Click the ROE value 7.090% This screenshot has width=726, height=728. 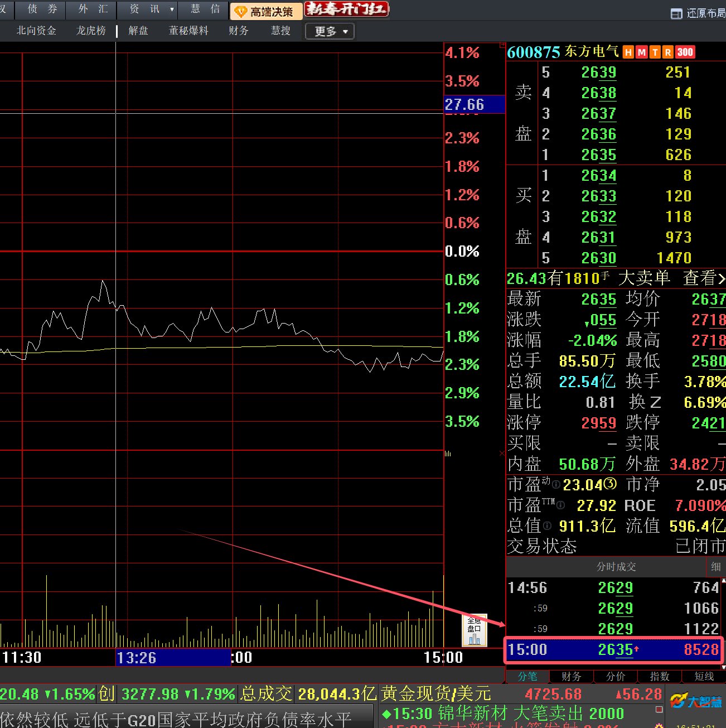[700, 506]
